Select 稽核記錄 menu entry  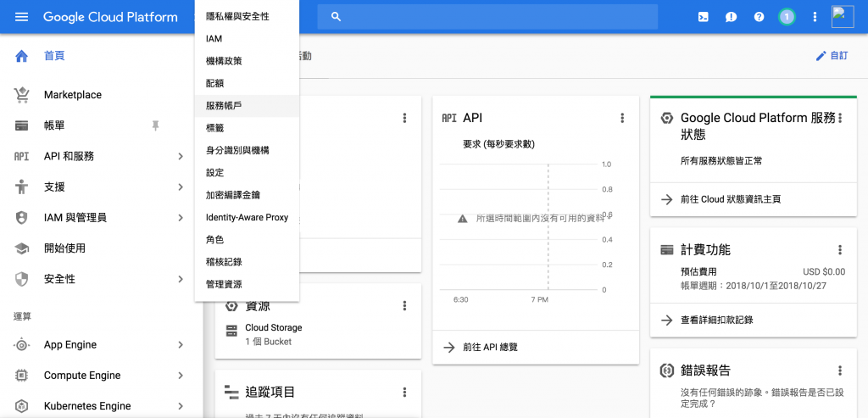(247, 262)
